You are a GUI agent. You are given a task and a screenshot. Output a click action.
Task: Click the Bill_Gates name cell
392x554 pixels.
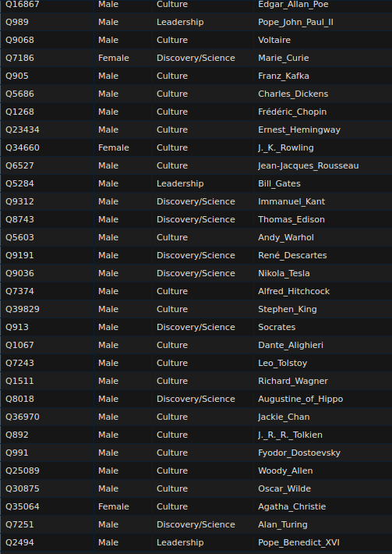point(323,183)
